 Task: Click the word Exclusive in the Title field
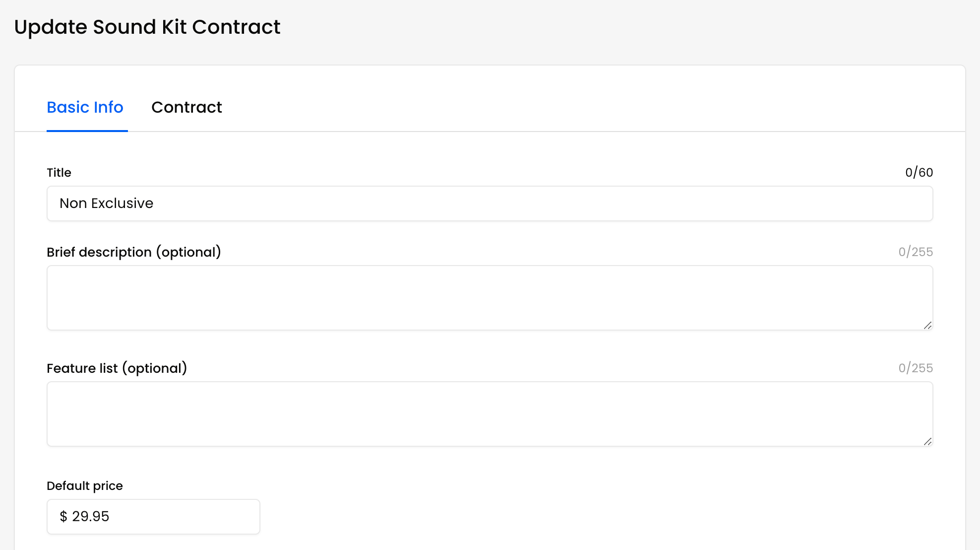pyautogui.click(x=122, y=204)
